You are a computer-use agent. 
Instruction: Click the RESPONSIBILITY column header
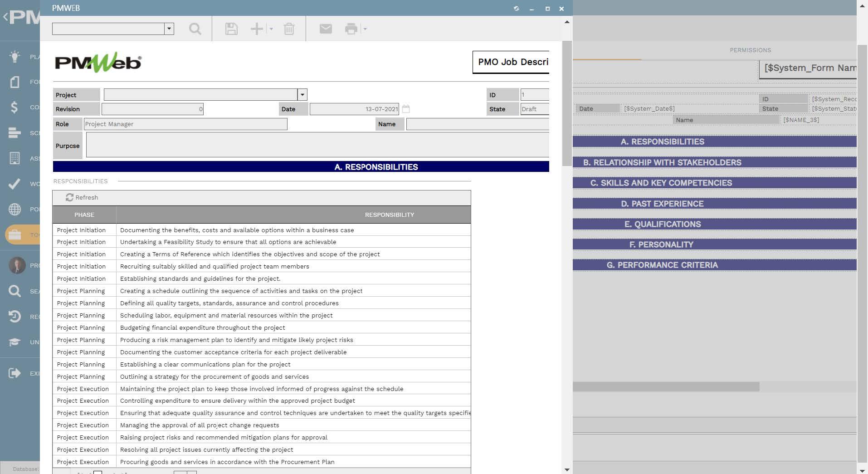click(389, 215)
